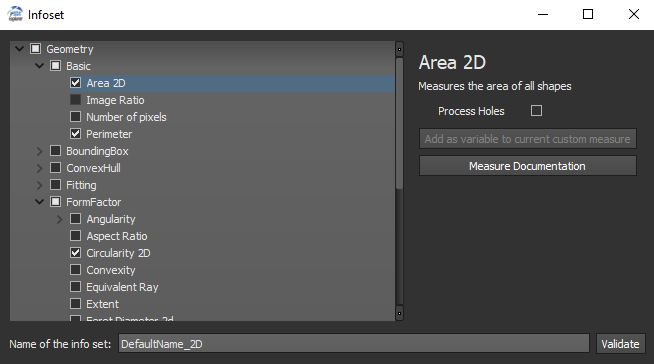Viewport: 654px width, 364px height.
Task: Toggle the FormFactor group checkbox
Action: coord(55,202)
